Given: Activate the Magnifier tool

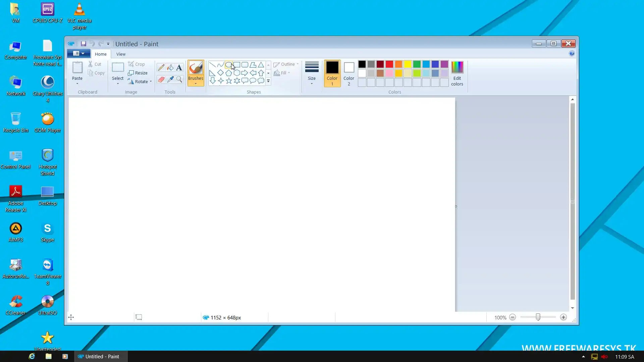Looking at the screenshot, I should tap(179, 79).
